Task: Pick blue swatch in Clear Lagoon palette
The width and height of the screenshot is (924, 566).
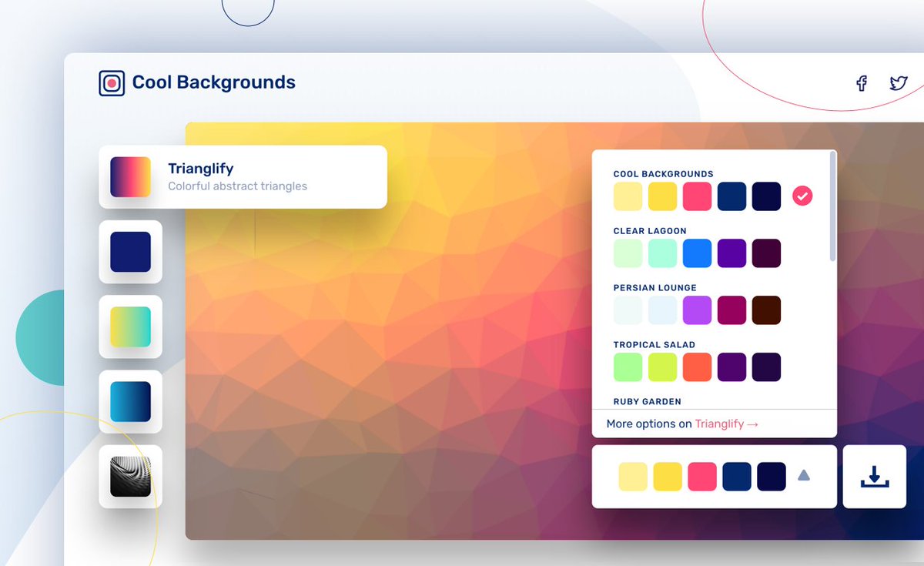Action: (x=698, y=253)
